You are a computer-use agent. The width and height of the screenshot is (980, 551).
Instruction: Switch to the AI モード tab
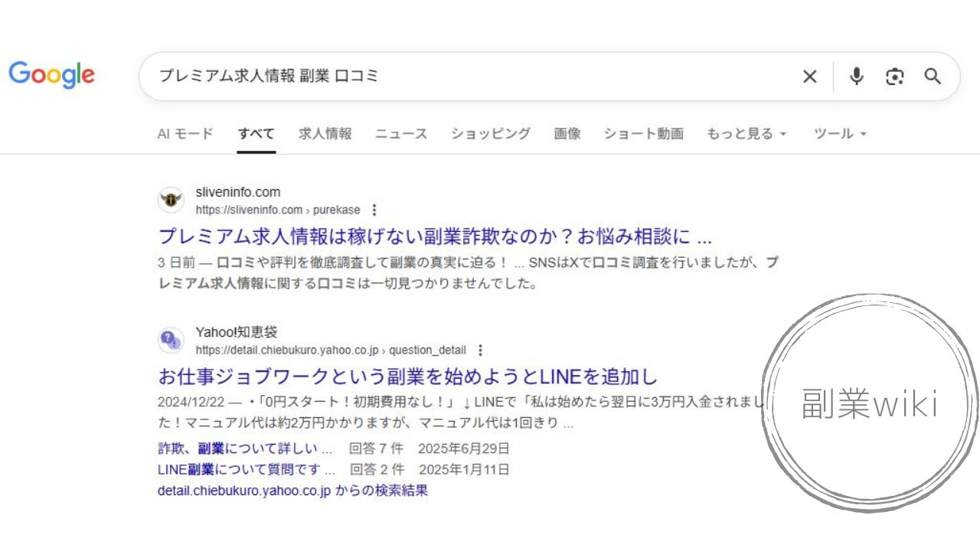pyautogui.click(x=185, y=134)
